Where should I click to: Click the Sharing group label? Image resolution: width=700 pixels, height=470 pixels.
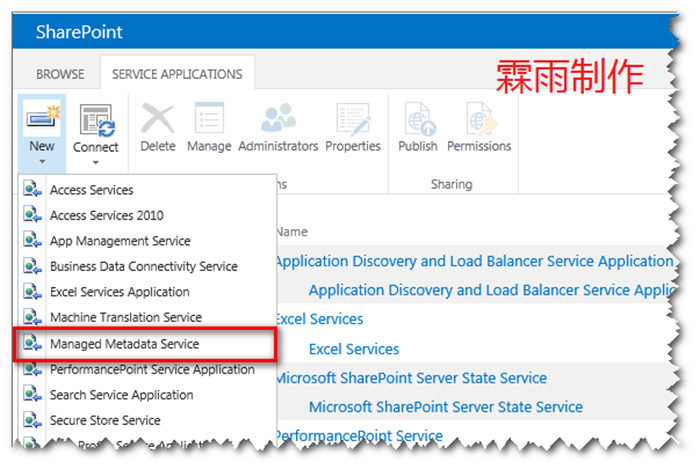click(451, 184)
